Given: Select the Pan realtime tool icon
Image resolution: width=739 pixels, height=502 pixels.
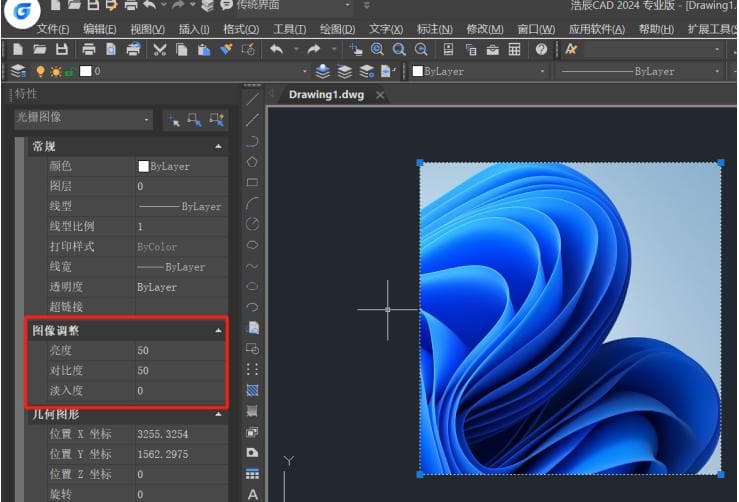Looking at the screenshot, I should 355,49.
